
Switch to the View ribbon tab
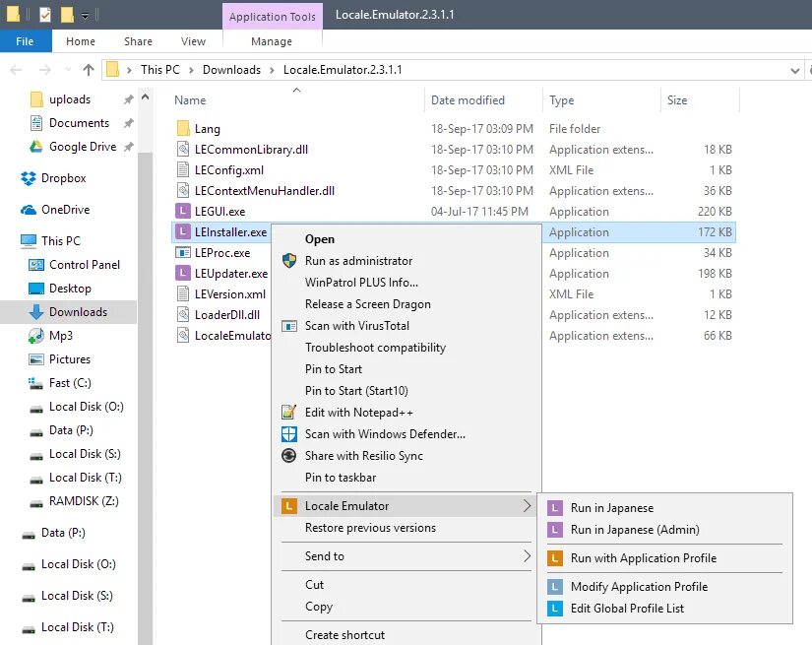click(x=193, y=40)
